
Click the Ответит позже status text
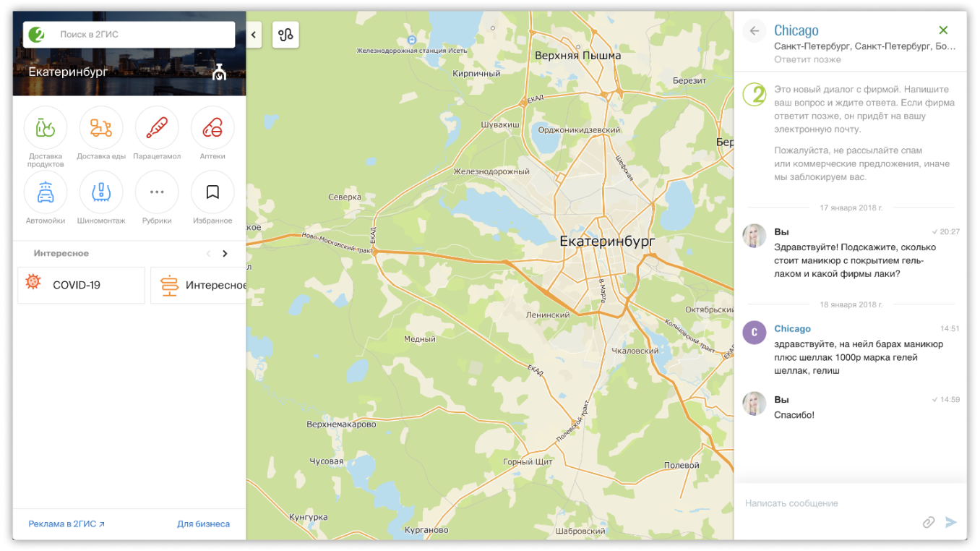tap(807, 59)
